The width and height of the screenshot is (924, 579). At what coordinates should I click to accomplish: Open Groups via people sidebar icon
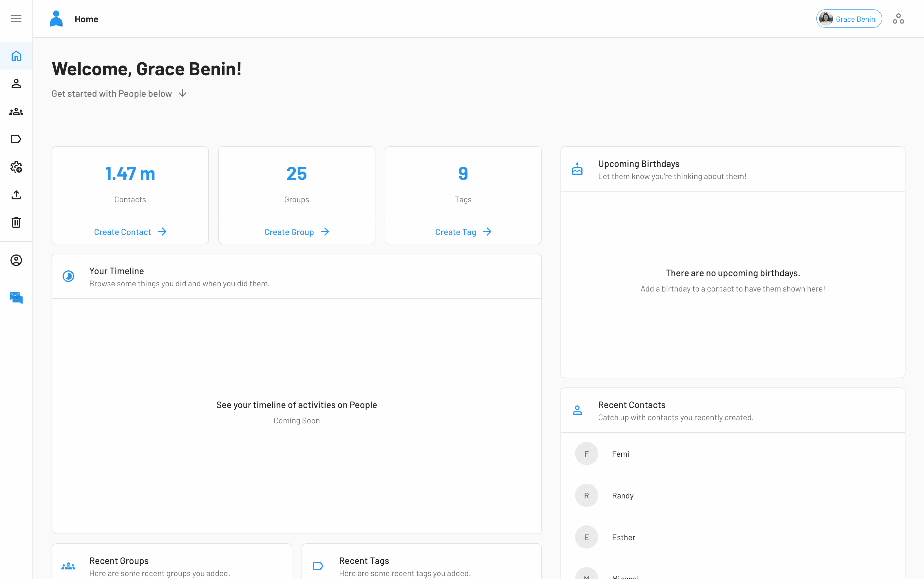click(16, 112)
